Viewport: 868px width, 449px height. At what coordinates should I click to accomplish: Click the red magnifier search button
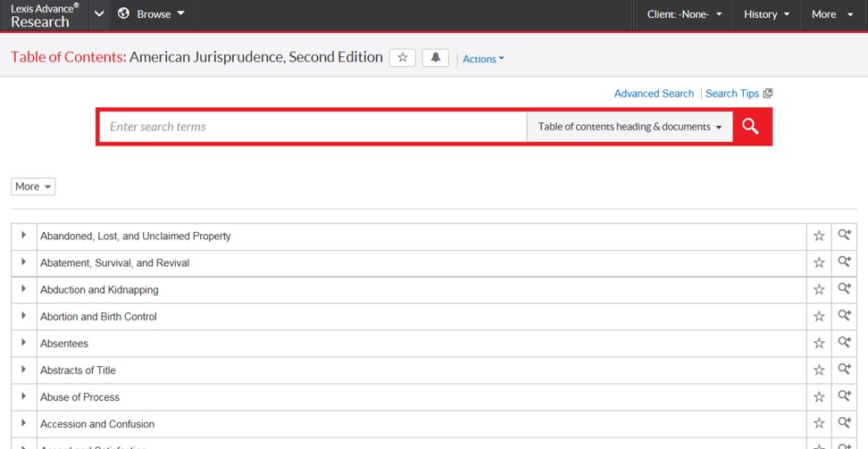pyautogui.click(x=751, y=127)
